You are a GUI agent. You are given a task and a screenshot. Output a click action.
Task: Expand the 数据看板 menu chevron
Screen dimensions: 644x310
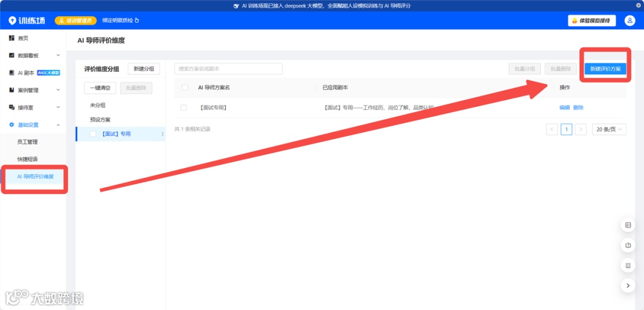pyautogui.click(x=58, y=55)
